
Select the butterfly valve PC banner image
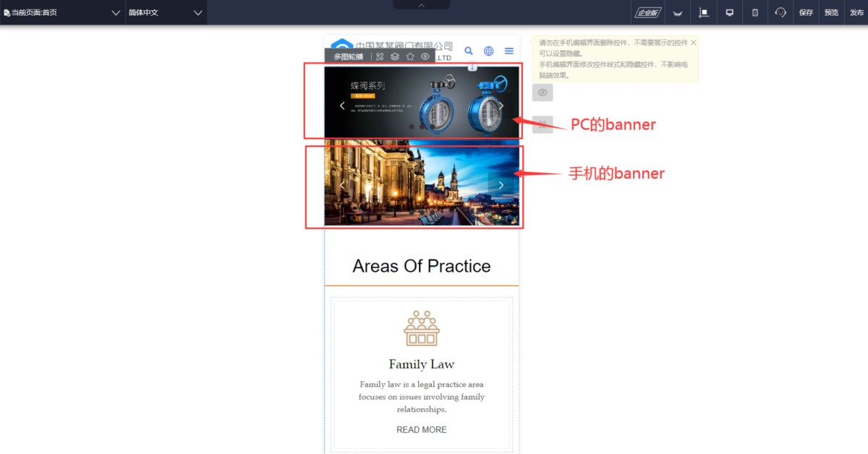tap(422, 102)
